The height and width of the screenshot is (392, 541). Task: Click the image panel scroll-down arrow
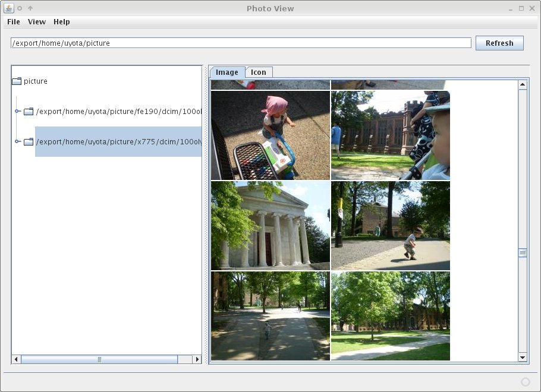click(523, 357)
